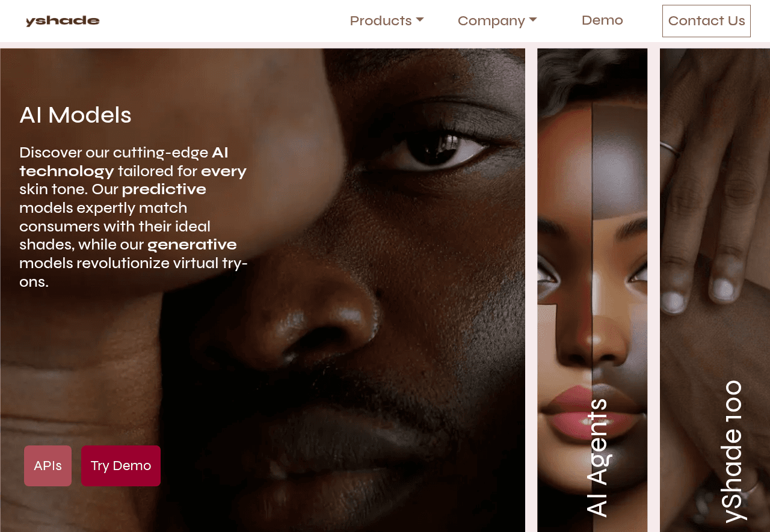Click the AI Models heading
This screenshot has width=770, height=532.
75,115
